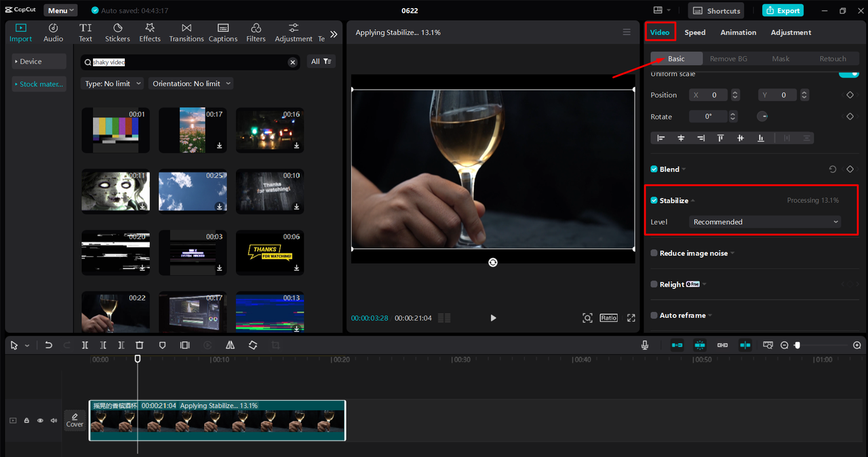This screenshot has width=868, height=457.
Task: Click the undo arrow in timeline toolbar
Action: 49,345
